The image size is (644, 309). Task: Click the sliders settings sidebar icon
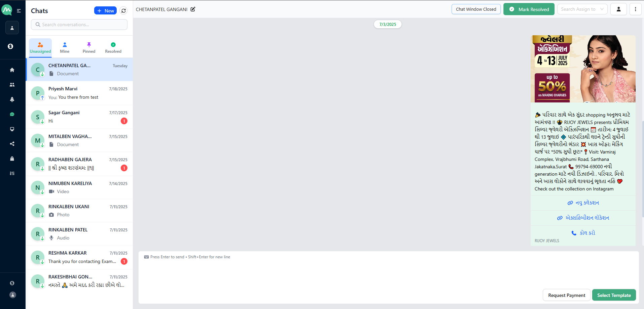click(x=12, y=173)
